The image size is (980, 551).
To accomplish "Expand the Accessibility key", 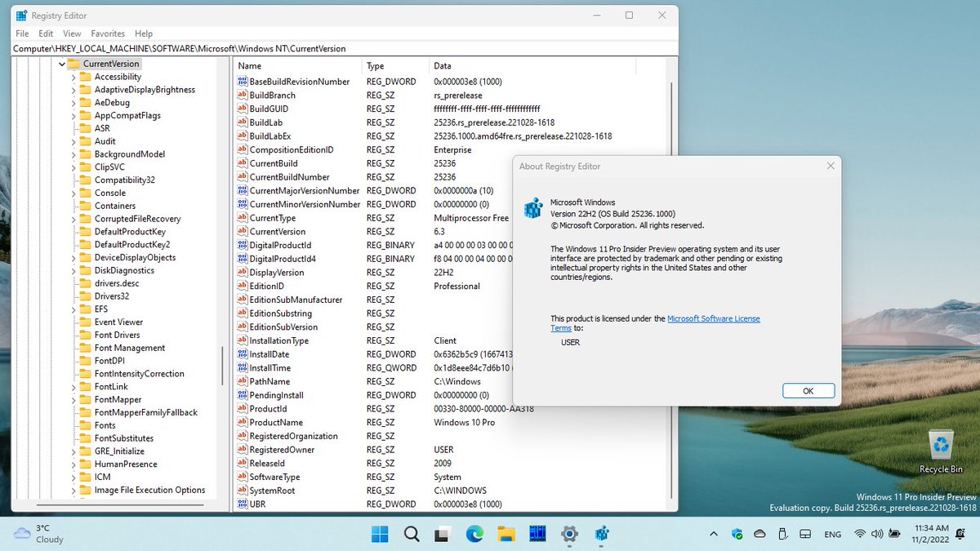I will pos(73,77).
